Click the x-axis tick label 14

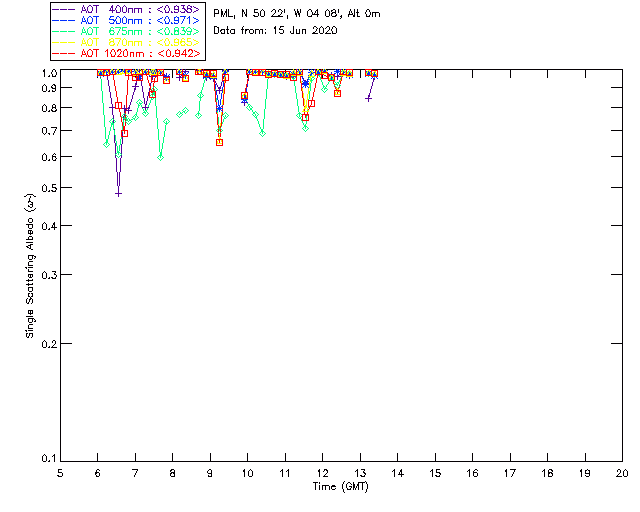pos(397,473)
